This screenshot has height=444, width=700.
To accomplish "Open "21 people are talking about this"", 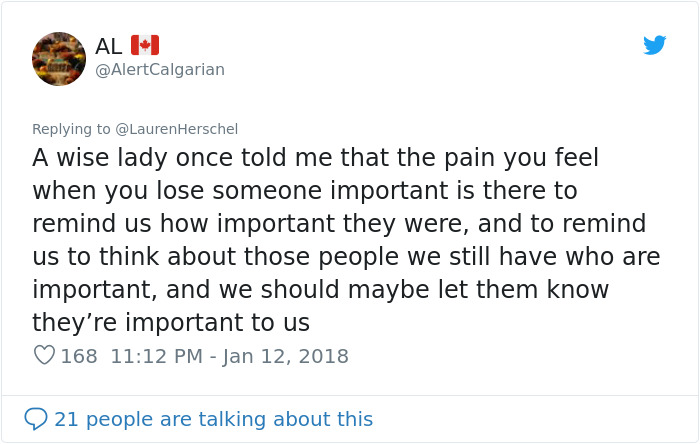I will [x=213, y=419].
